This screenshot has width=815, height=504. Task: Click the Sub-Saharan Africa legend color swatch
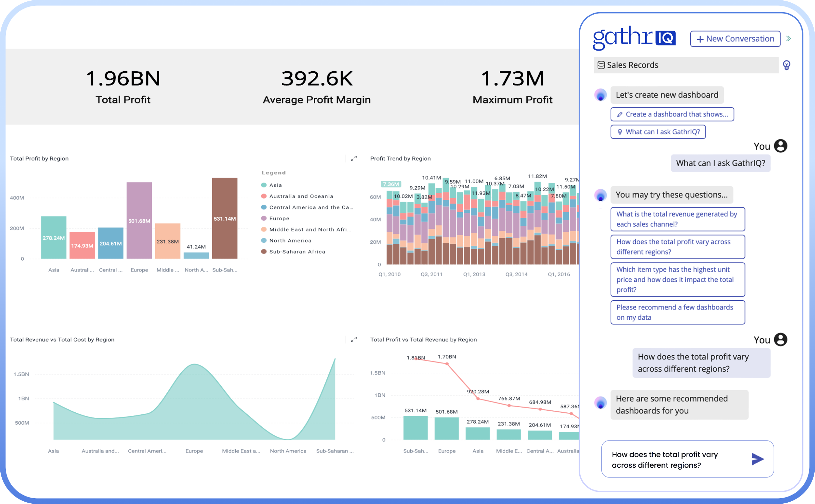[264, 251]
